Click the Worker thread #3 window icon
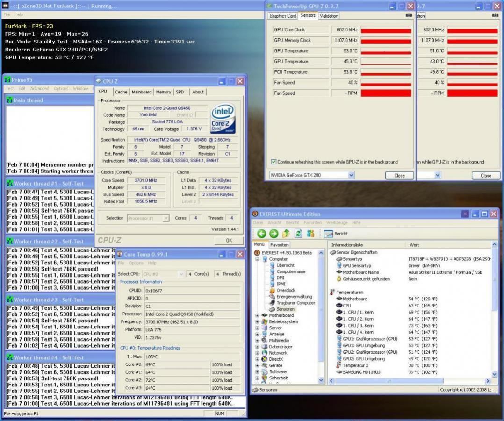 (10, 300)
